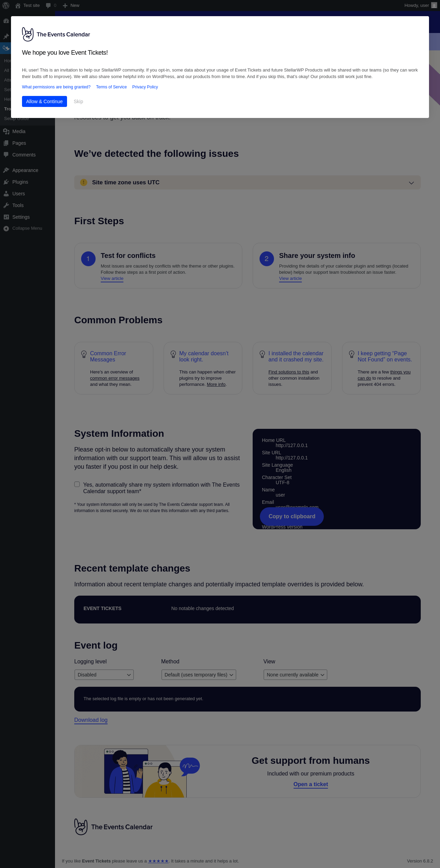This screenshot has width=440, height=868.
Task: Click Skip in the opt-in modal
Action: [78, 101]
